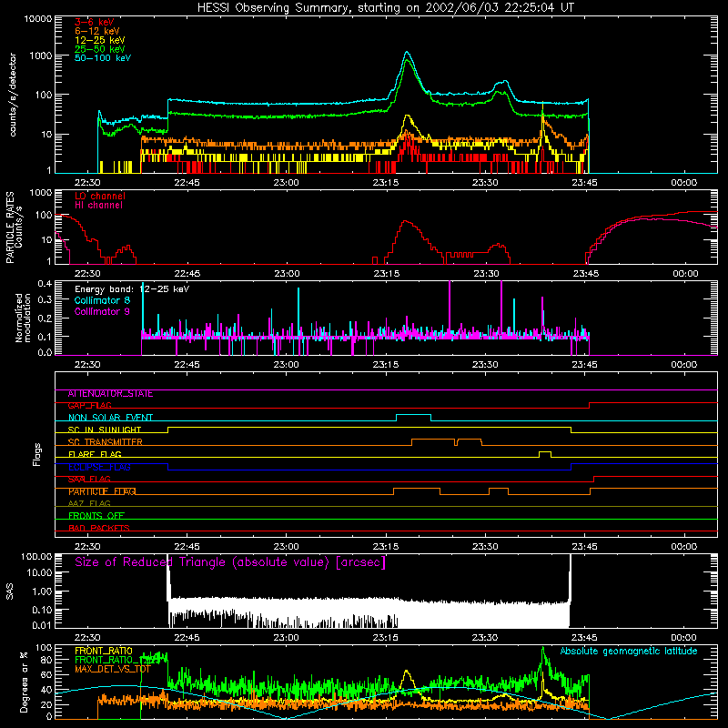The image size is (728, 728).
Task: Click the GAP_FLAG label
Action: (89, 406)
